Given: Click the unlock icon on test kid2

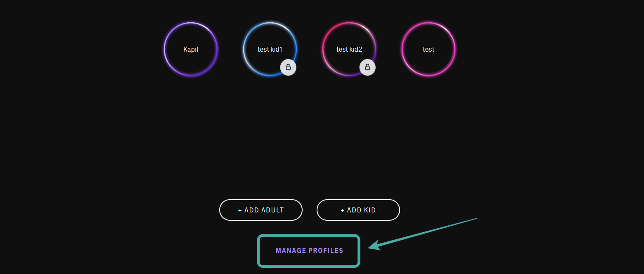Looking at the screenshot, I should (x=367, y=67).
